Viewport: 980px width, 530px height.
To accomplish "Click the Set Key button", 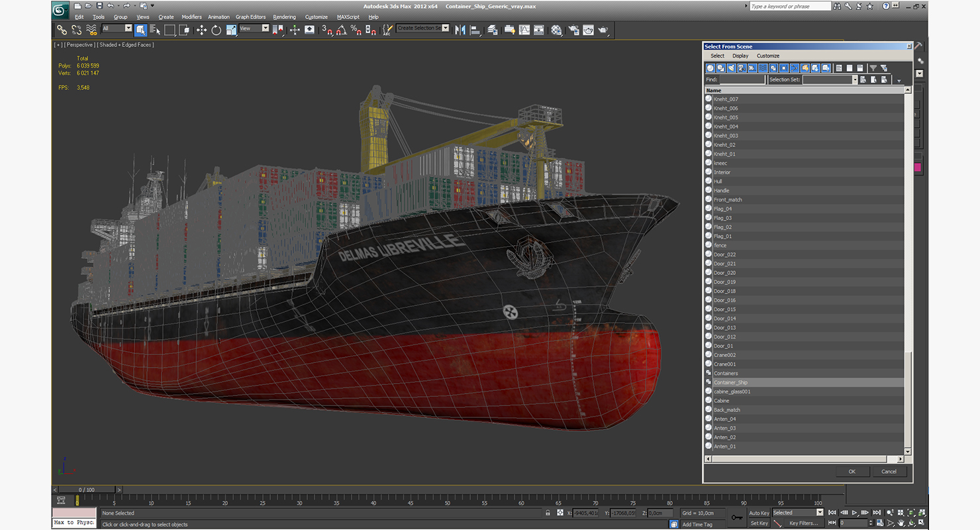I will coord(759,523).
